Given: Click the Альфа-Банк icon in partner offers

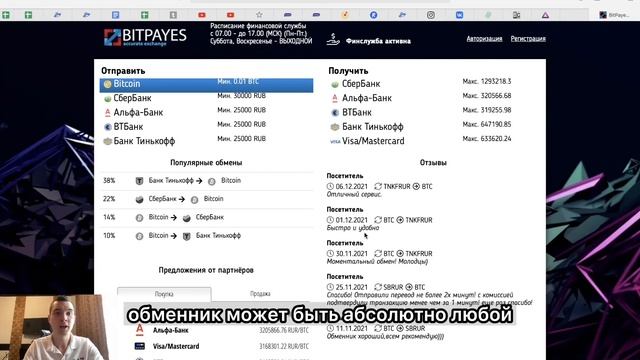Looking at the screenshot, I should [140, 330].
